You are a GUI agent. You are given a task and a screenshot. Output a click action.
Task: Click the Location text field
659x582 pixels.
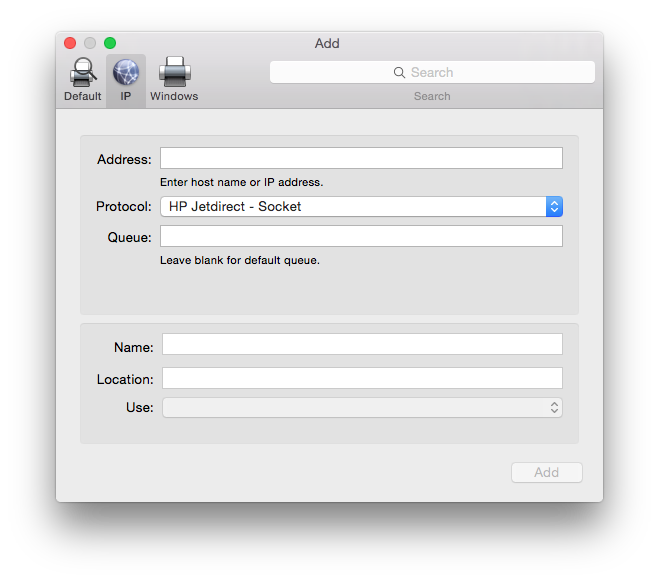point(362,378)
